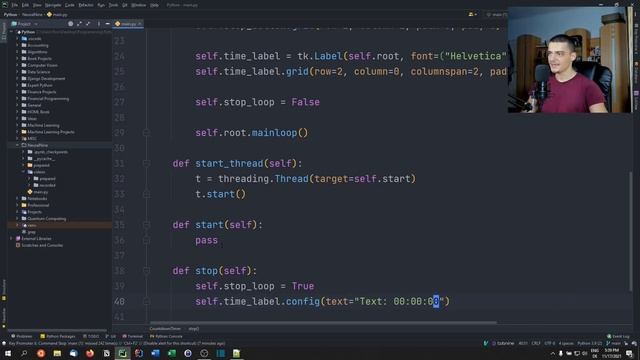
Task: Select the venv folder
Action: pos(32,225)
